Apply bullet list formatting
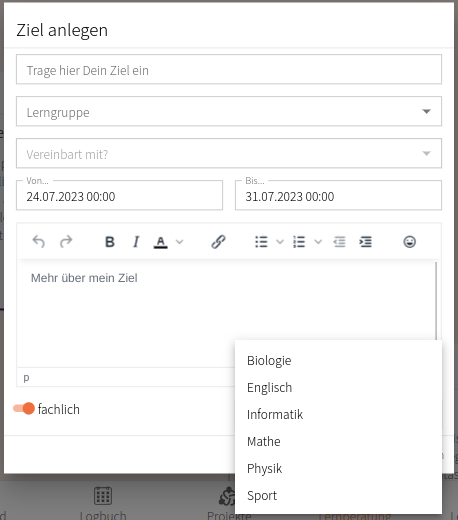The width and height of the screenshot is (458, 520). (x=261, y=242)
